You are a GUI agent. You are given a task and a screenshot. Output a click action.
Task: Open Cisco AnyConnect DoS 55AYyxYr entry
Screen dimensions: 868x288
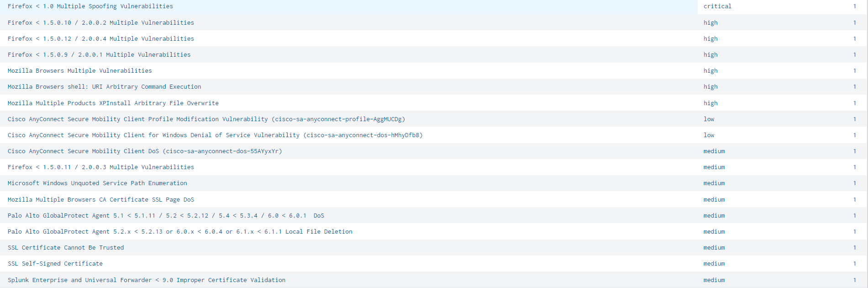(x=145, y=151)
